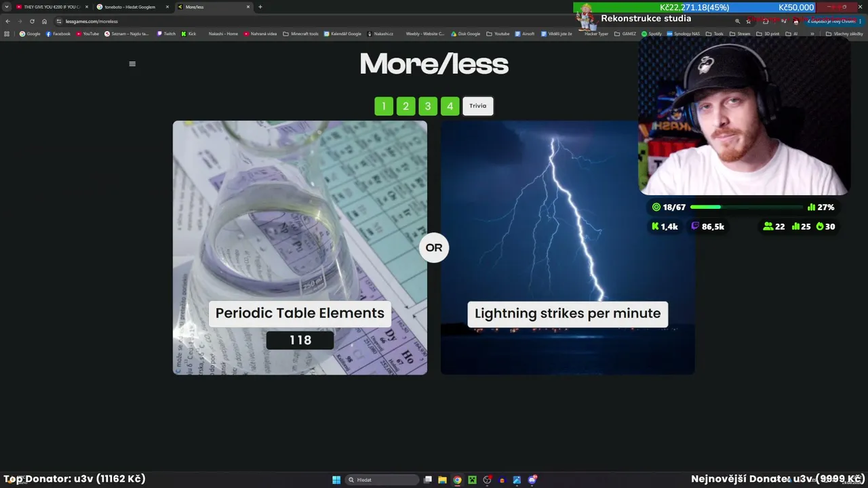The height and width of the screenshot is (488, 868).
Task: Open File Explorer from the taskbar
Action: coord(442,480)
